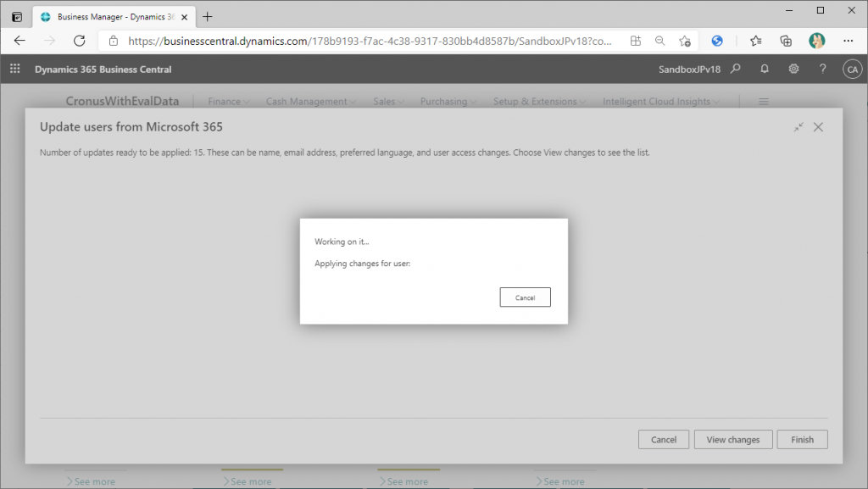Refresh the page
The image size is (868, 489).
[79, 41]
